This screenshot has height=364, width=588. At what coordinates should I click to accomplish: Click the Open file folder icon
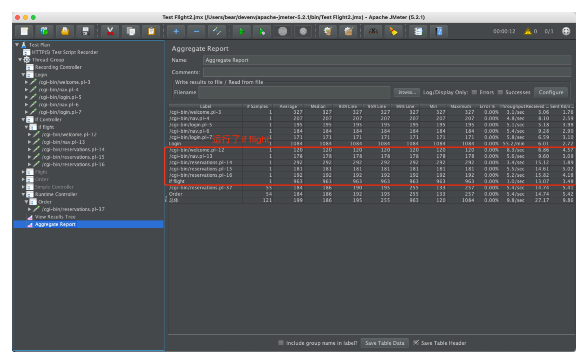point(65,31)
